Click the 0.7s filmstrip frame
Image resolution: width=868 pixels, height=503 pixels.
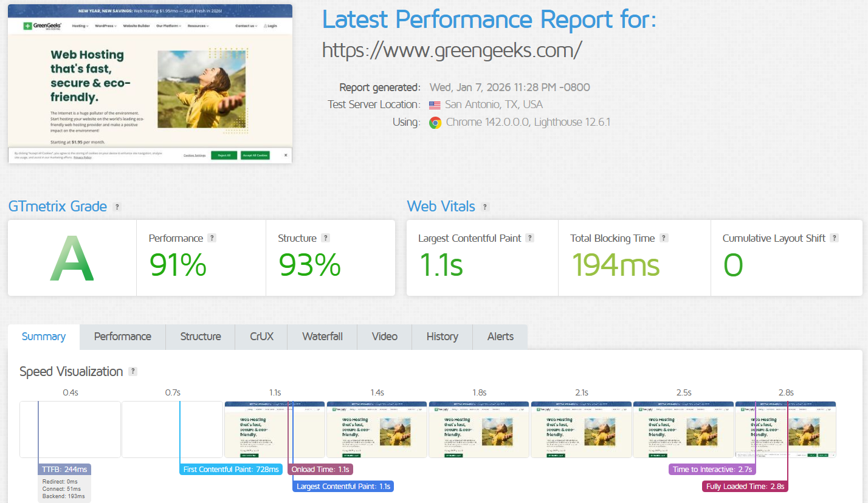tap(172, 429)
